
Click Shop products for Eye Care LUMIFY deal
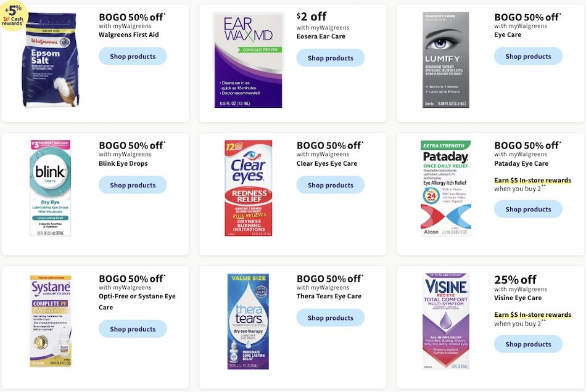click(x=528, y=56)
